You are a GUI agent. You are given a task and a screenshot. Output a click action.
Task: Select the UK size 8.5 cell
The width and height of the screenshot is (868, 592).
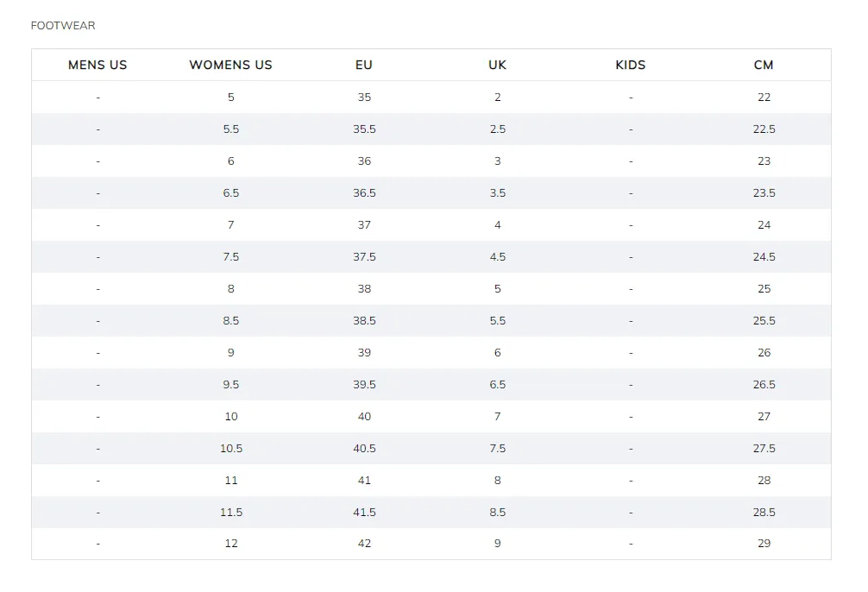point(497,513)
